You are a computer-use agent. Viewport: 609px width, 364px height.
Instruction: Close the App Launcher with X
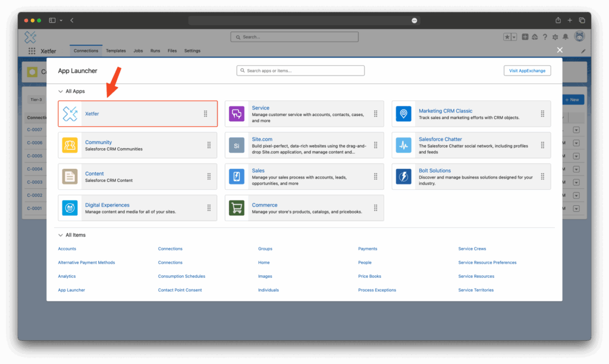coord(560,50)
